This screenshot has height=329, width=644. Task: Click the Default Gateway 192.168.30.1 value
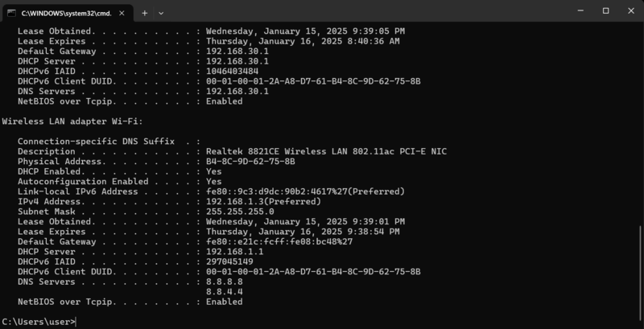[237, 51]
